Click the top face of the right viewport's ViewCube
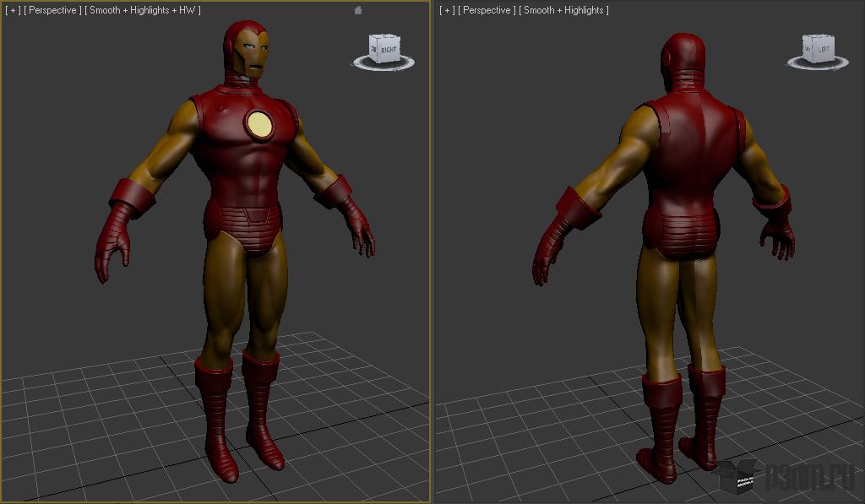The image size is (865, 504). 819,36
